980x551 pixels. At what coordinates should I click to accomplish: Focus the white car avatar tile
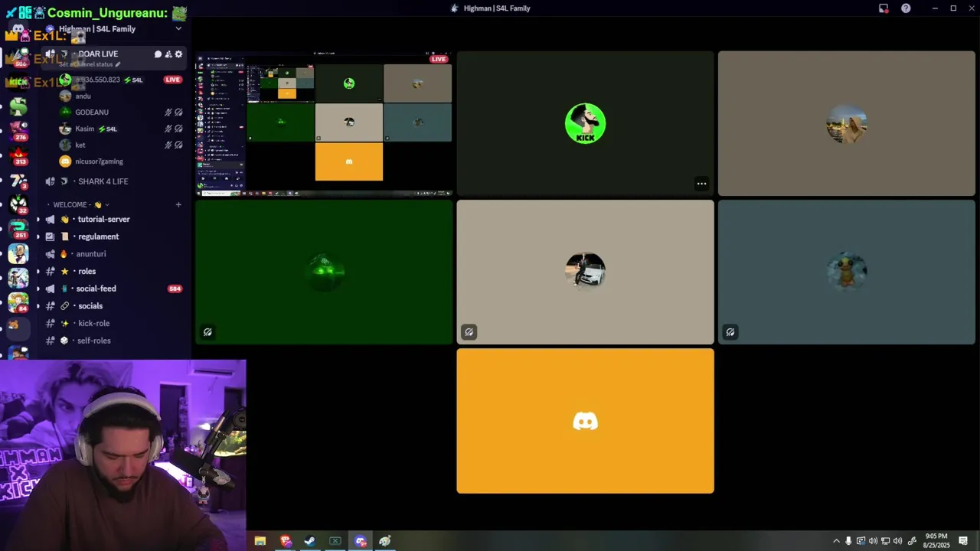(585, 272)
